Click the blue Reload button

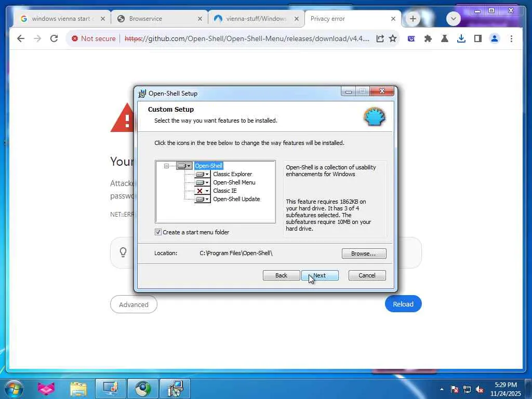(403, 304)
